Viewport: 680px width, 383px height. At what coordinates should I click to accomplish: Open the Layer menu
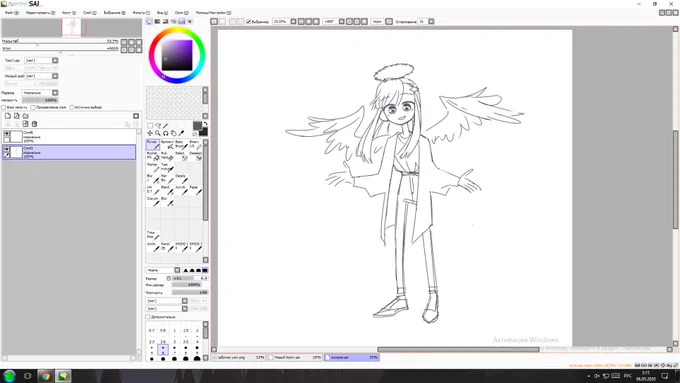[90, 13]
